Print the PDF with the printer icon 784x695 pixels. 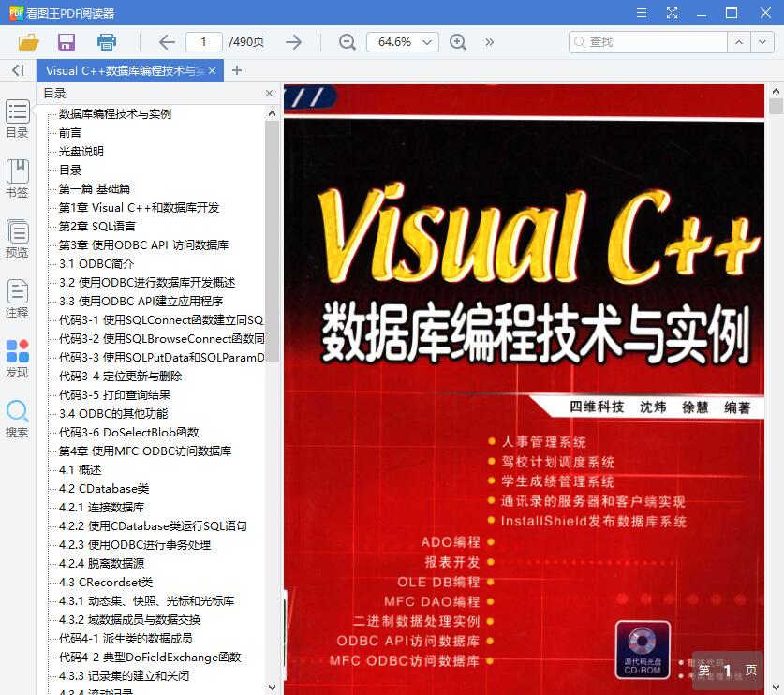click(107, 42)
